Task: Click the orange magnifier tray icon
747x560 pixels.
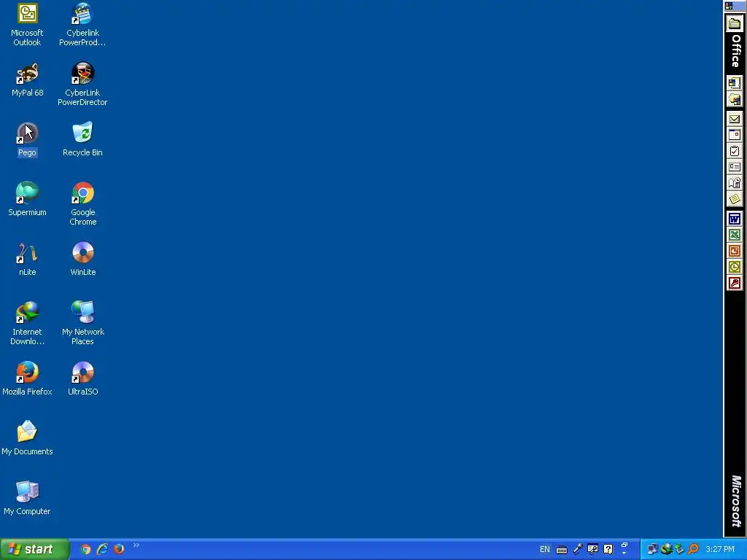Action: [693, 549]
